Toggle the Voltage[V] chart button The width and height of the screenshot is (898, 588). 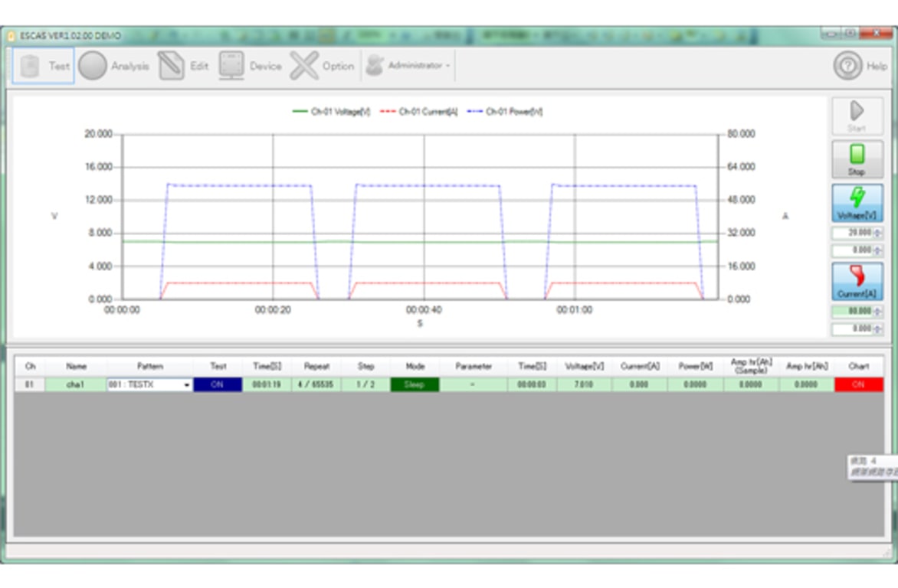click(x=857, y=203)
